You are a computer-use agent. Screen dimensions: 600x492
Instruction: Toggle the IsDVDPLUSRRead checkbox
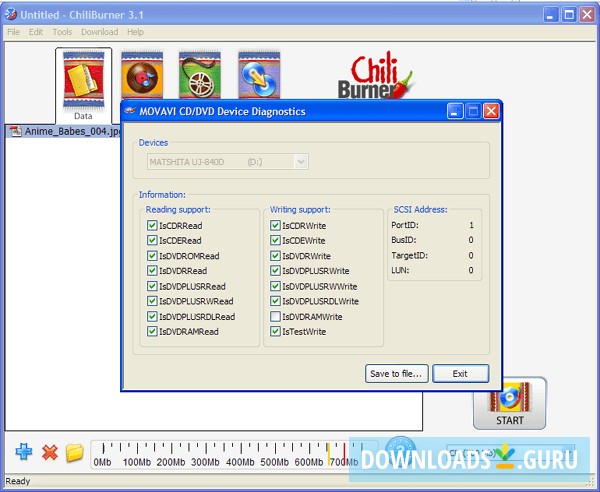tap(152, 286)
